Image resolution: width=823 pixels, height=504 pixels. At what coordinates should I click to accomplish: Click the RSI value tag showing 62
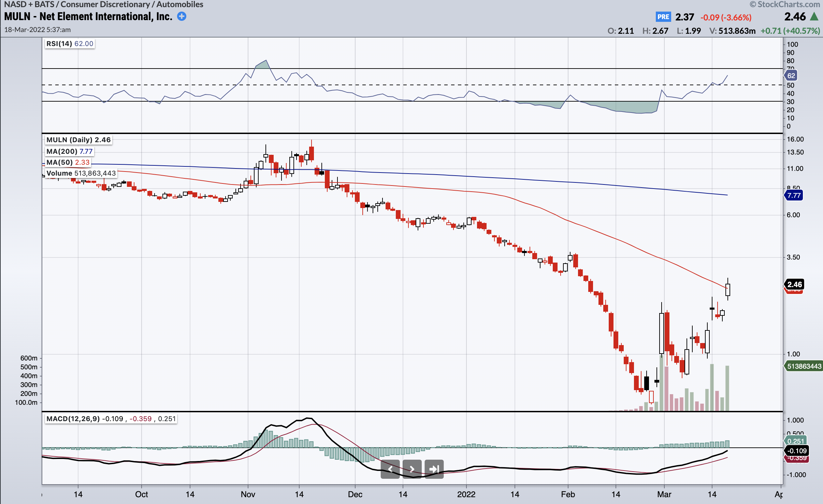791,76
